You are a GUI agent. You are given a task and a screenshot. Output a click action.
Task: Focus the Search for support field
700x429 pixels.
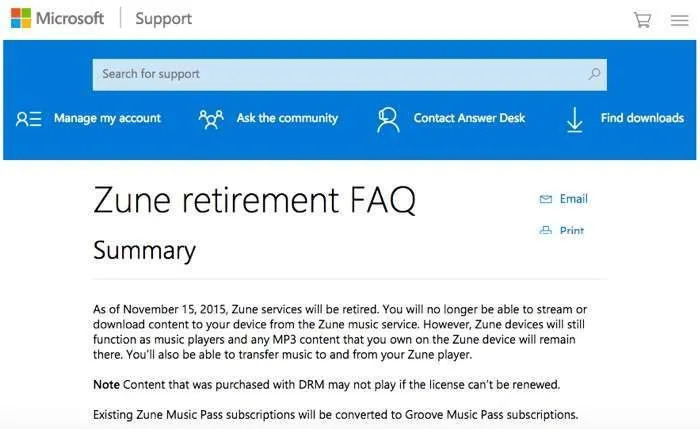pyautogui.click(x=350, y=75)
